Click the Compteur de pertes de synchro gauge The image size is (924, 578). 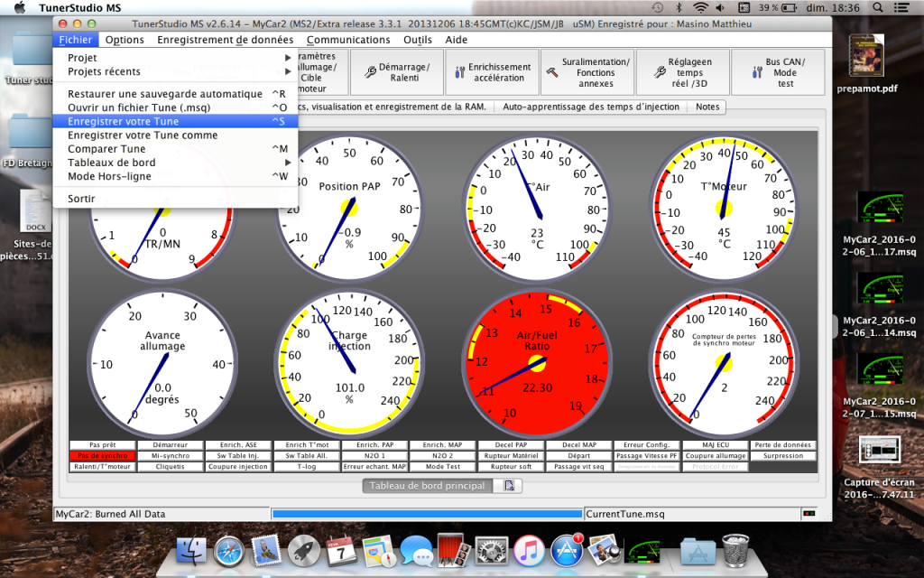[x=724, y=363]
